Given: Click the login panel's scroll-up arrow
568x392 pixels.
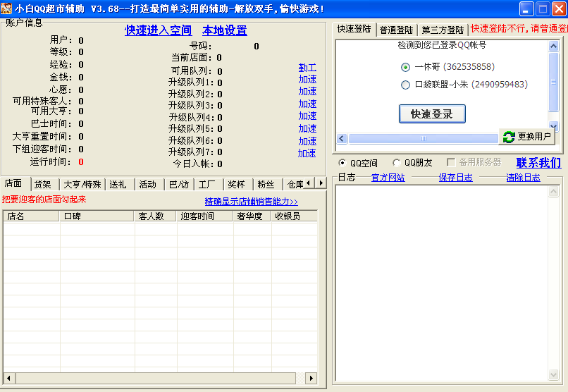Looking at the screenshot, I should (553, 46).
